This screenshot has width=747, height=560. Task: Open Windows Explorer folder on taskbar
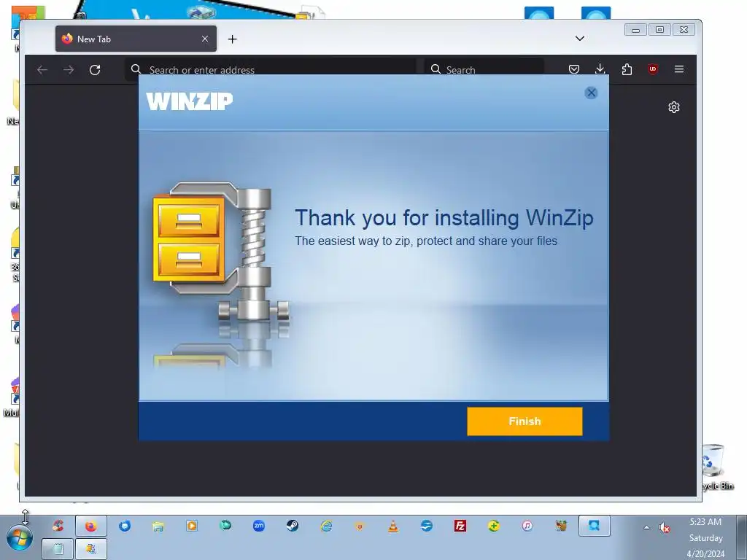(x=158, y=526)
